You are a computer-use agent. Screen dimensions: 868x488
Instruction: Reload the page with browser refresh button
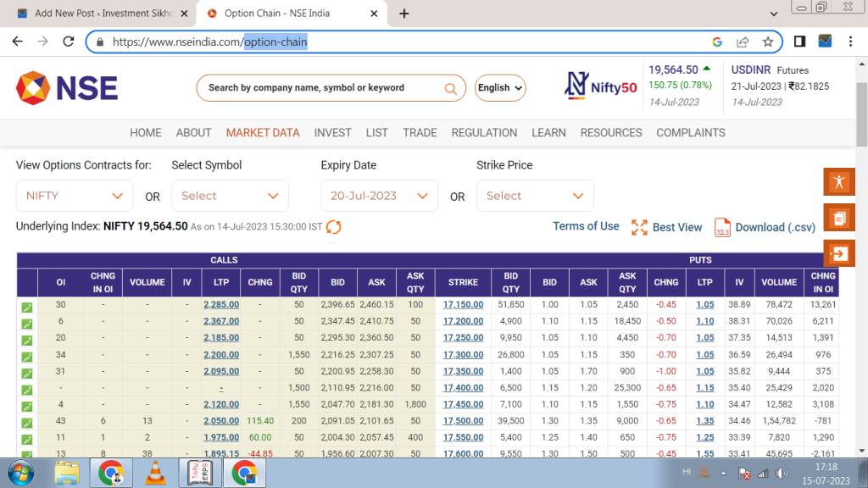pos(68,42)
